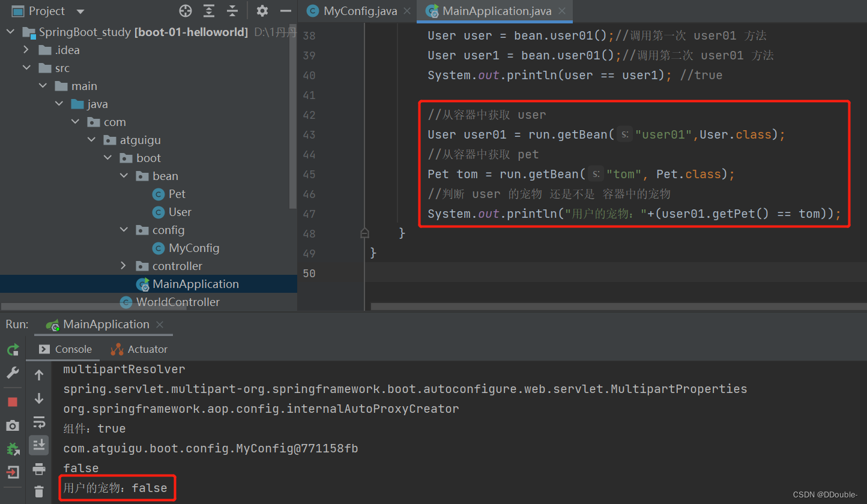This screenshot has height=504, width=867.
Task: Select WorldController in project tree
Action: pos(178,302)
